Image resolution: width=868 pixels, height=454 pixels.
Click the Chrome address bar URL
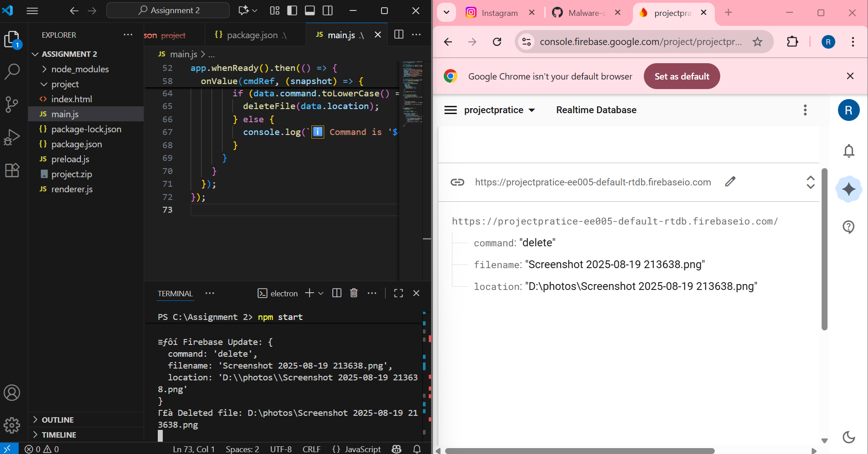coord(640,42)
